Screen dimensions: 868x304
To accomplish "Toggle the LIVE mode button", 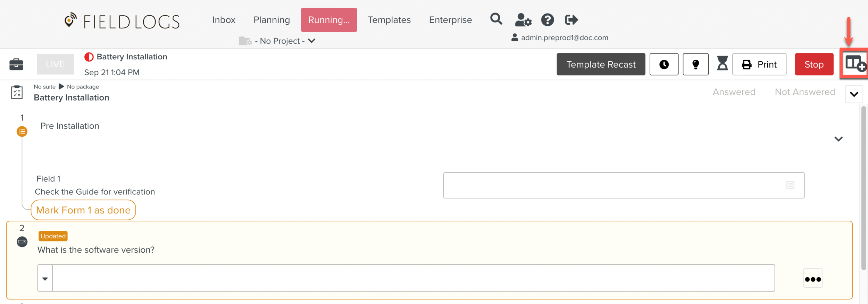I will [x=55, y=64].
